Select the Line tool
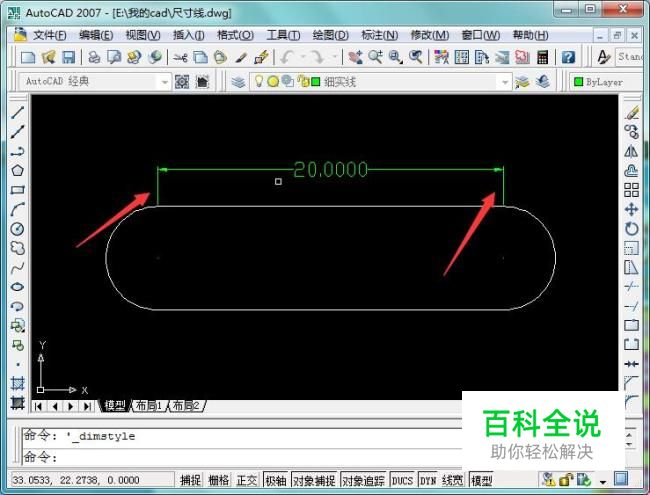Image resolution: width=650 pixels, height=495 pixels. (x=17, y=112)
